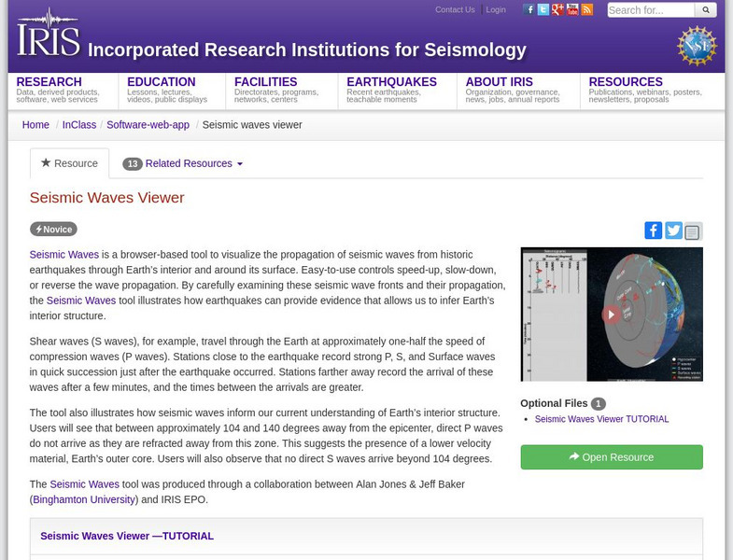Expand the Related Resources dropdown

click(183, 164)
